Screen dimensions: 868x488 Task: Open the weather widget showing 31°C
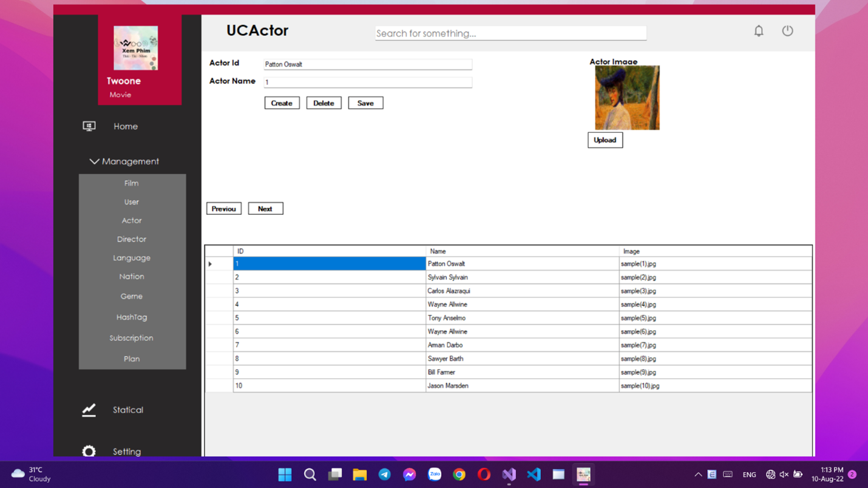[x=30, y=475]
